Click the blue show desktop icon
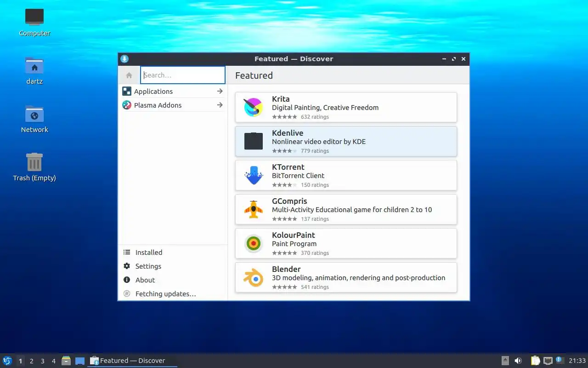588x368 pixels. point(80,361)
